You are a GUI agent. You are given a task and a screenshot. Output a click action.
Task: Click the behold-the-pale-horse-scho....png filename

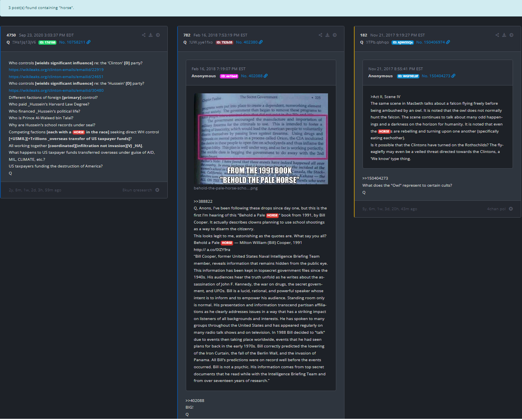coord(226,188)
